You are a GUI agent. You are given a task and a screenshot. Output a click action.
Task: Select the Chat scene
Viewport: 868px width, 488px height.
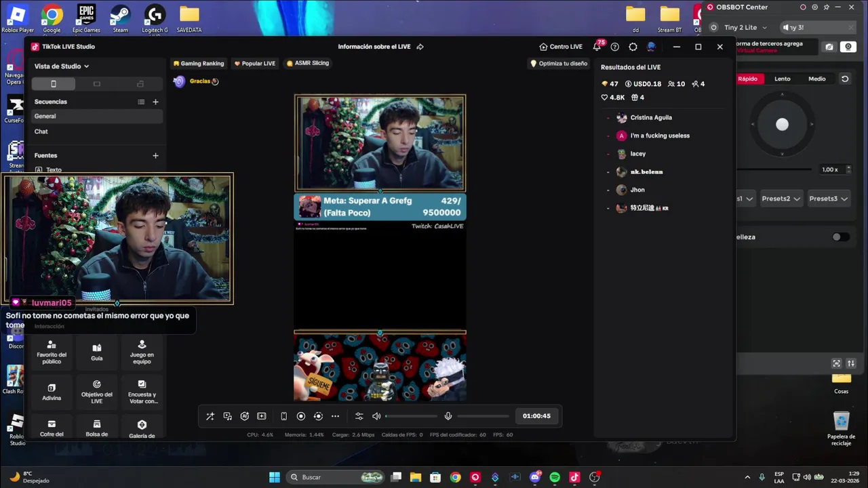coord(97,131)
